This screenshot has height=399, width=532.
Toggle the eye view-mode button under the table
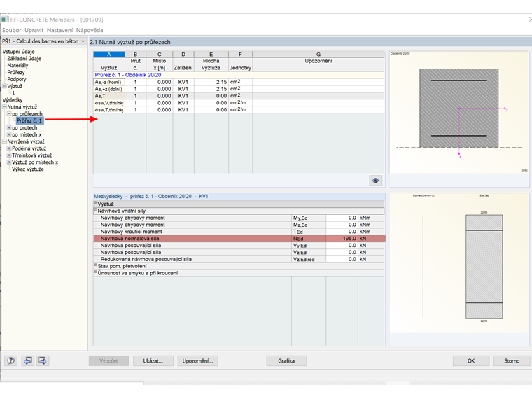point(375,181)
